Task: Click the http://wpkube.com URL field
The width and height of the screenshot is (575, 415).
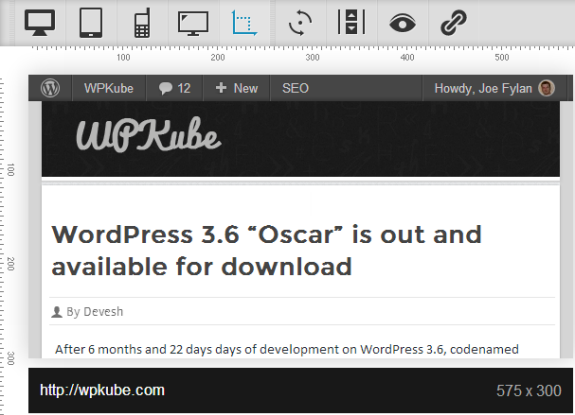Action: (x=102, y=390)
